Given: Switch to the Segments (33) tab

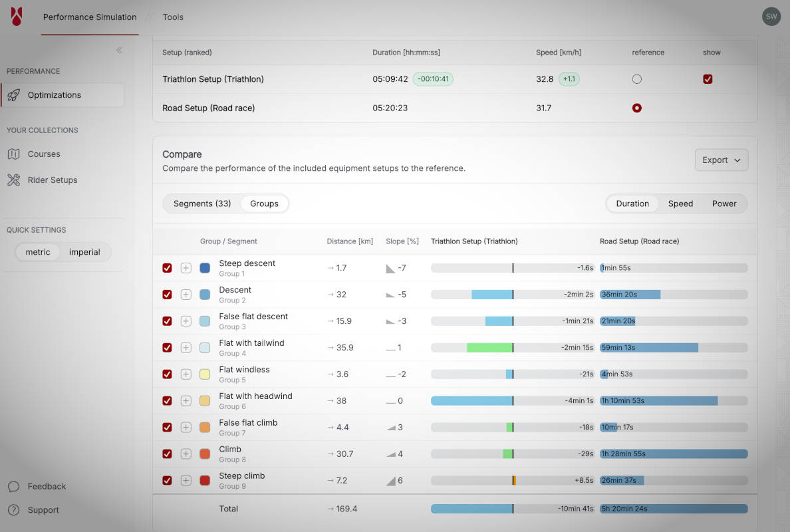Looking at the screenshot, I should pyautogui.click(x=202, y=203).
